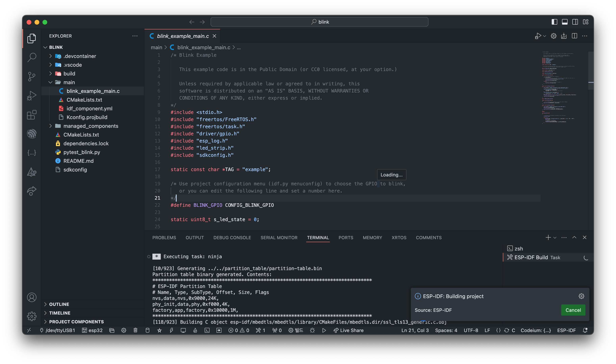Cancel the ESP-IDF build notification

573,310
